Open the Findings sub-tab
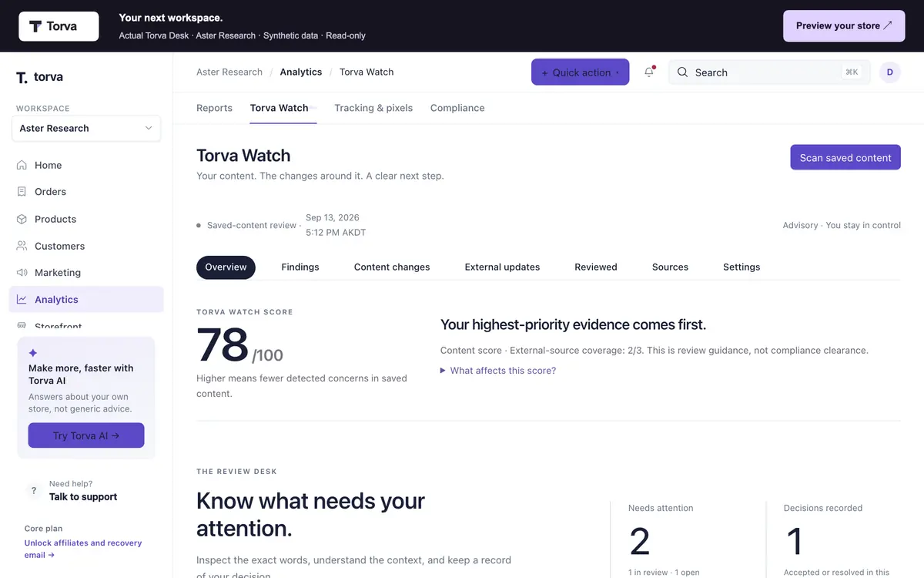The image size is (924, 578). (300, 267)
